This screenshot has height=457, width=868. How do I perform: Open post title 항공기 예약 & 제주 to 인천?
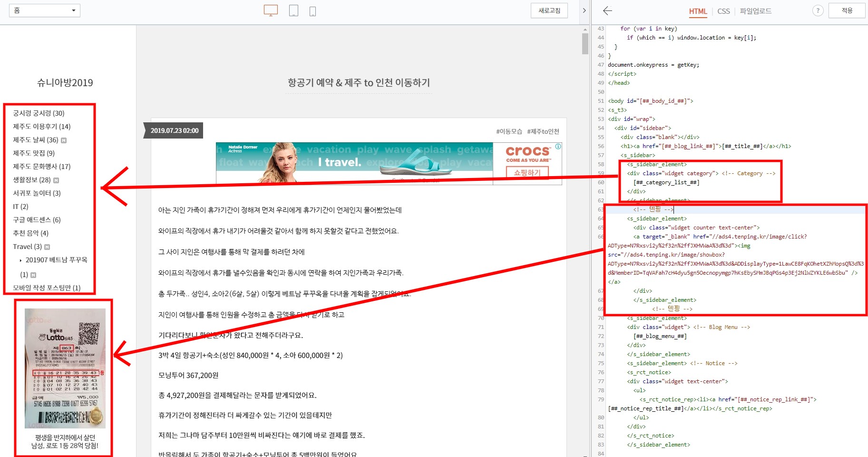pyautogui.click(x=359, y=82)
